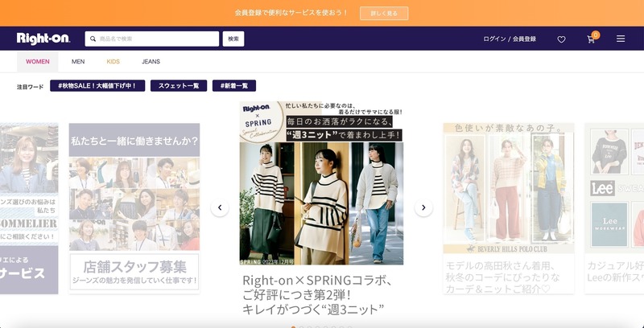Screen dimensions: 644x328
Task: Open the ログイン / 会員登録 link
Action: pos(509,39)
